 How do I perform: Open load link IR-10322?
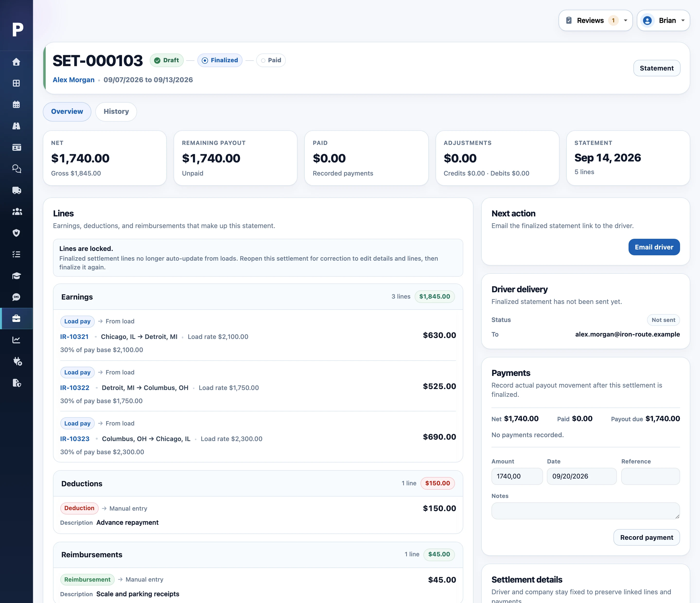click(x=75, y=388)
